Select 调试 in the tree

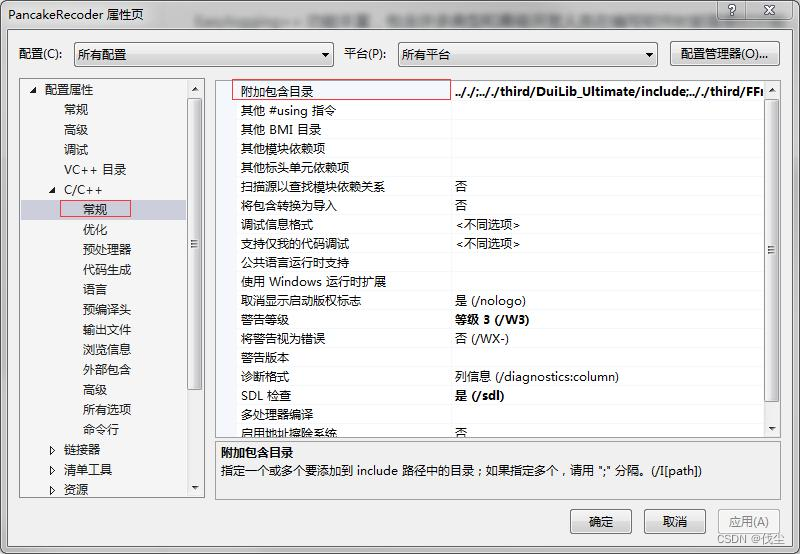coord(76,149)
